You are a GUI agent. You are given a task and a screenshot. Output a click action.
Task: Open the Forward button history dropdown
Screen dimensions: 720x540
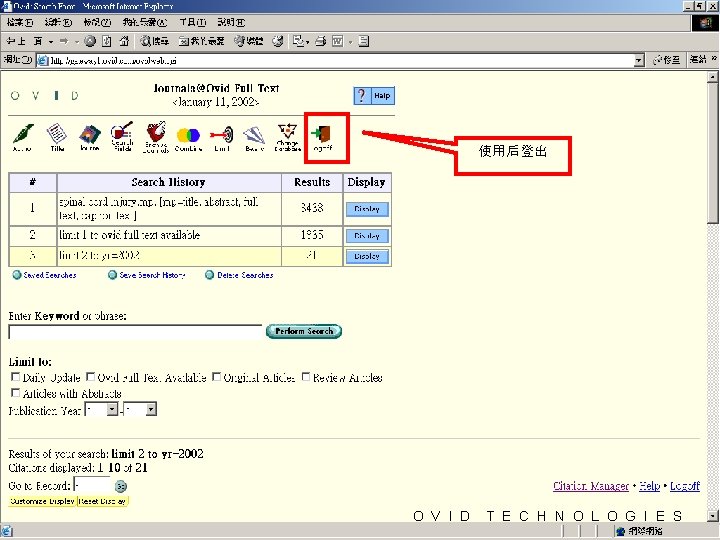click(77, 42)
